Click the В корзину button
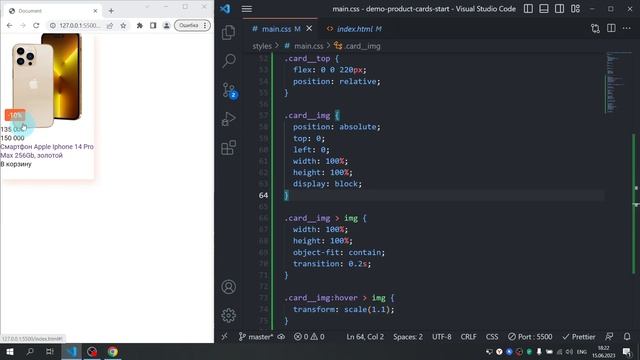640x360 pixels. tap(16, 164)
